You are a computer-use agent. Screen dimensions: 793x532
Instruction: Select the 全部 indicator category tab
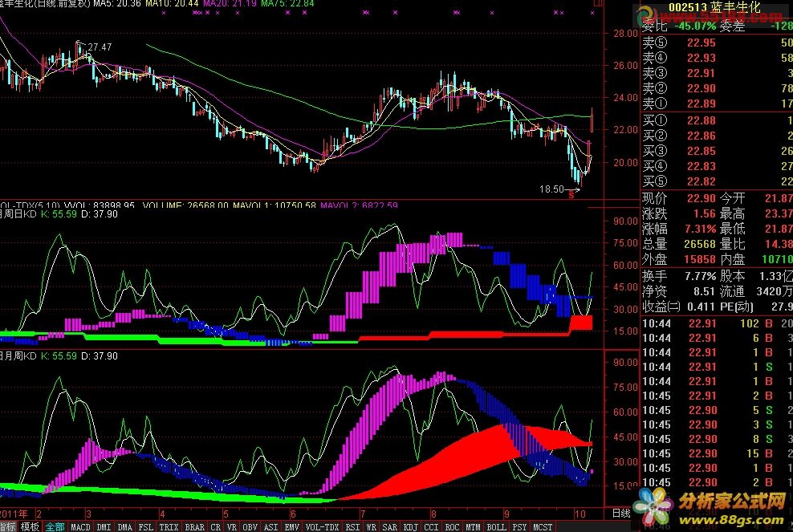pos(55,526)
